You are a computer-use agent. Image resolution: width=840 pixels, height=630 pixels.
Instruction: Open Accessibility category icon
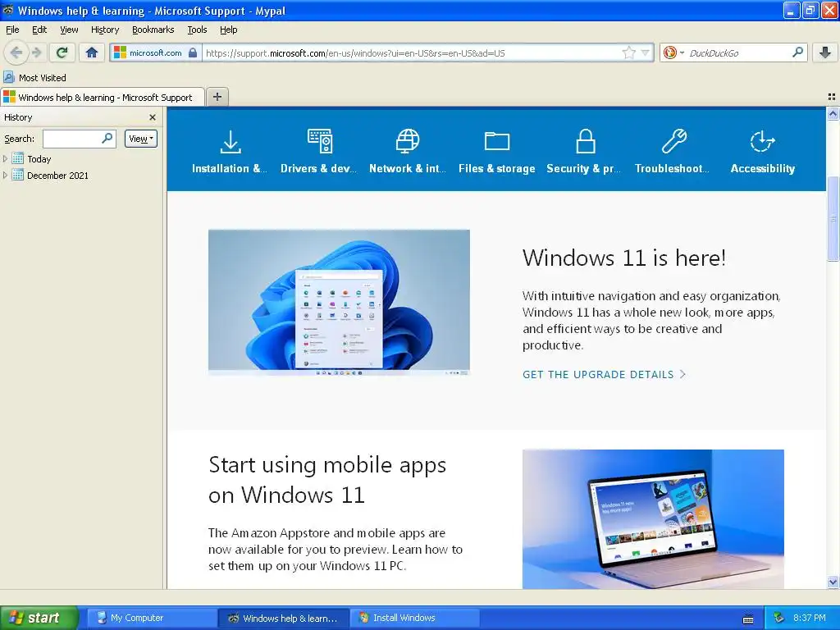[x=762, y=141]
